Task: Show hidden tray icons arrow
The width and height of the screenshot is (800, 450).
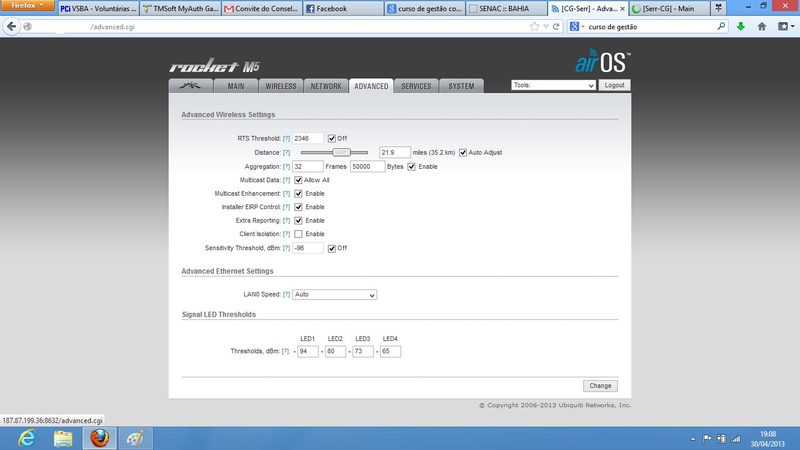Action: tap(693, 439)
